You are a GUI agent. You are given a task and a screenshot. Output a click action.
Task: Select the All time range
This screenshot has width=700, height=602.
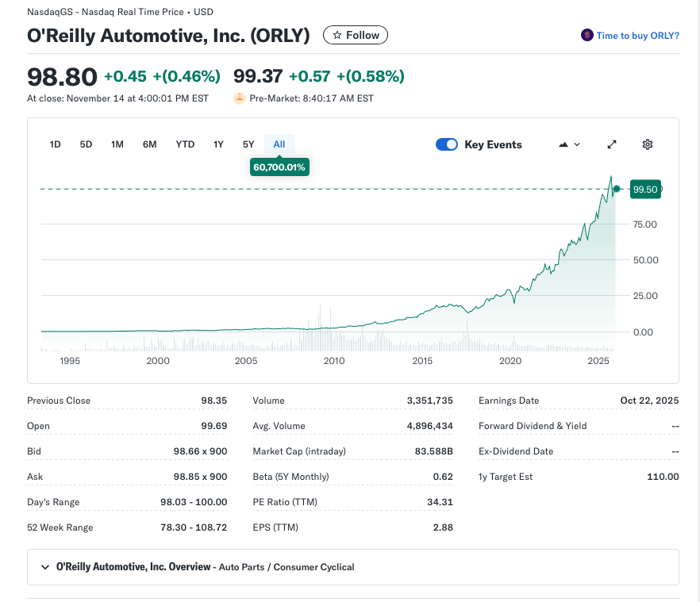click(x=279, y=144)
